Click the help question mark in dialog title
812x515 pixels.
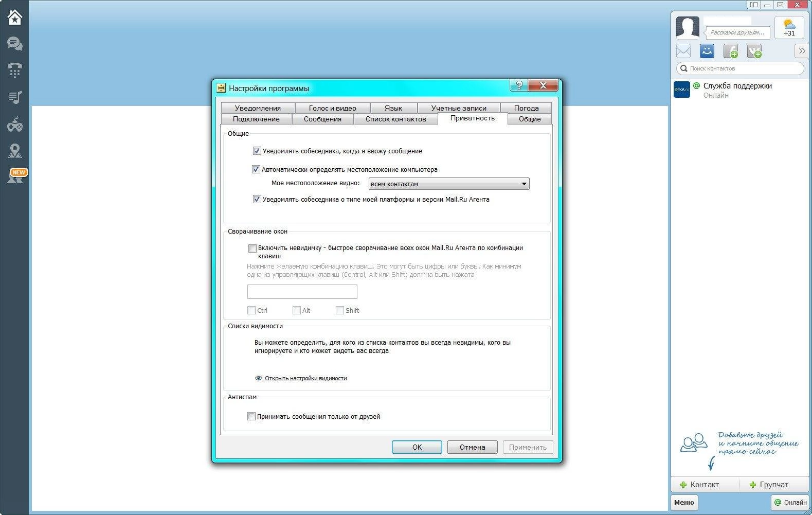coord(518,85)
